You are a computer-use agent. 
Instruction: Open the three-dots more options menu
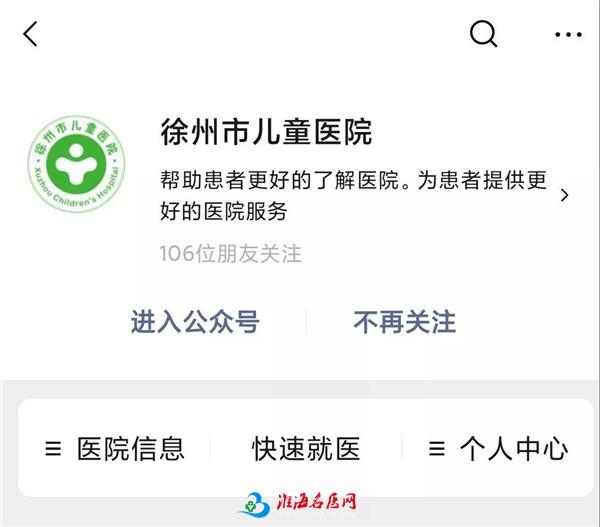pyautogui.click(x=569, y=34)
